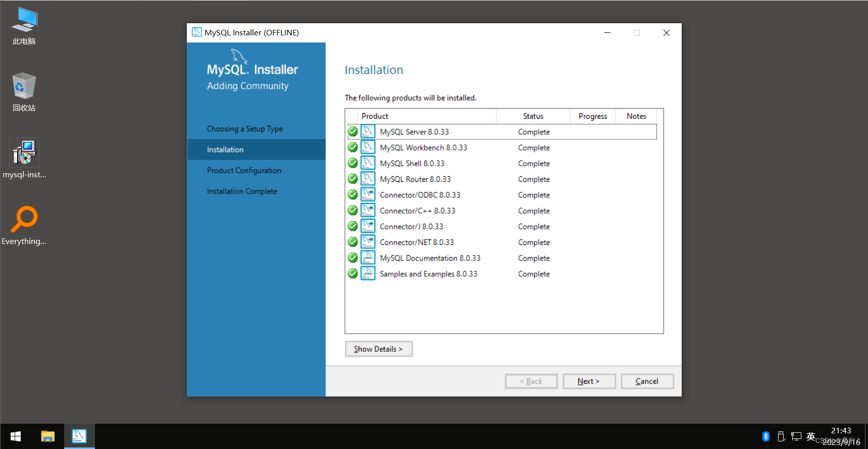Select the Installation Complete step
The width and height of the screenshot is (868, 449).
[x=242, y=191]
